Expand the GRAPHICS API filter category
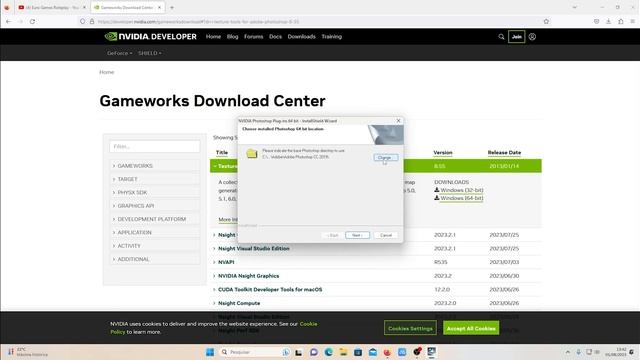Screen dimensions: 640x360 coord(155,206)
